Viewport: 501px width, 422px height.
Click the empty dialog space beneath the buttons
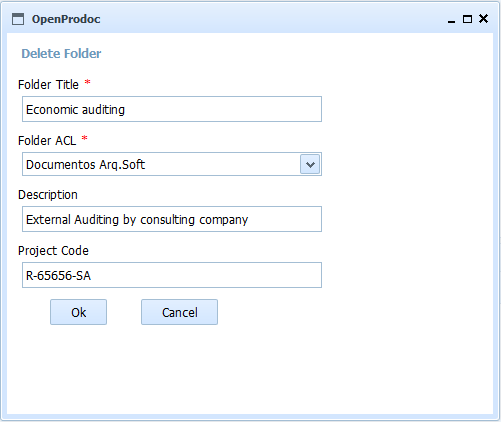coord(250,370)
